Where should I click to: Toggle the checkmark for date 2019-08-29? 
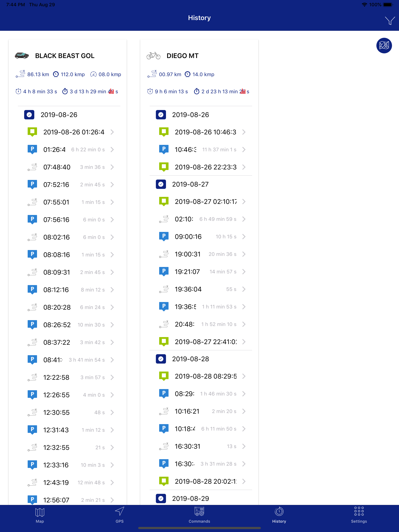click(x=161, y=498)
